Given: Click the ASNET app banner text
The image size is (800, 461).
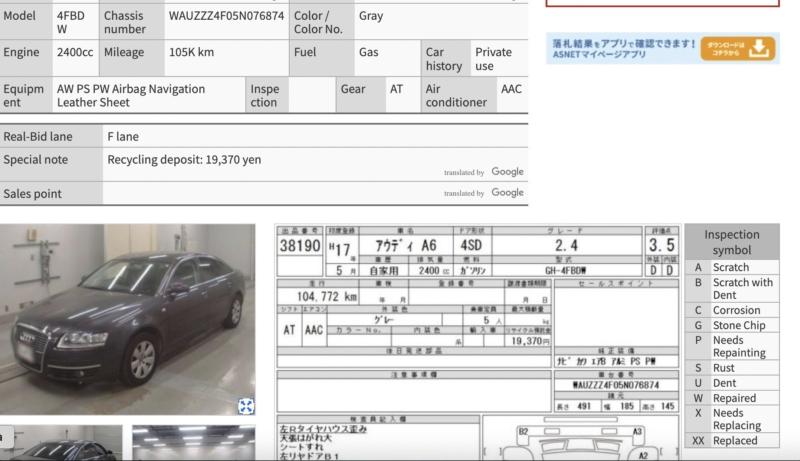Looking at the screenshot, I should [x=621, y=49].
